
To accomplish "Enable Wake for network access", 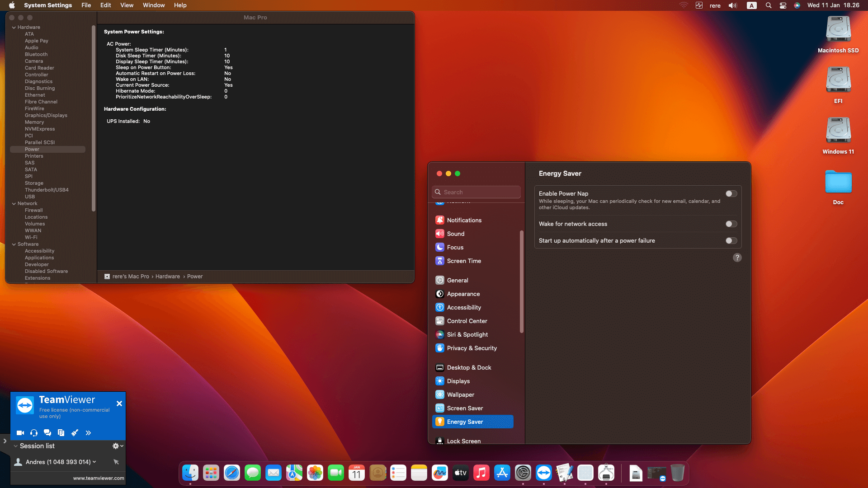I will coord(731,224).
